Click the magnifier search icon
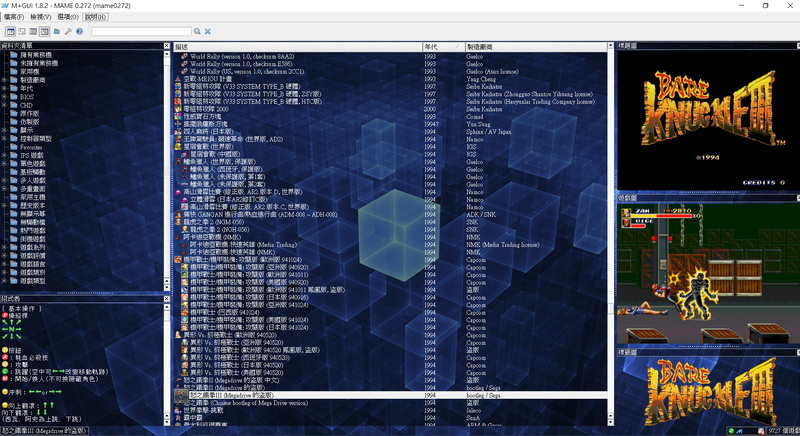The height and width of the screenshot is (436, 800). 197,32
